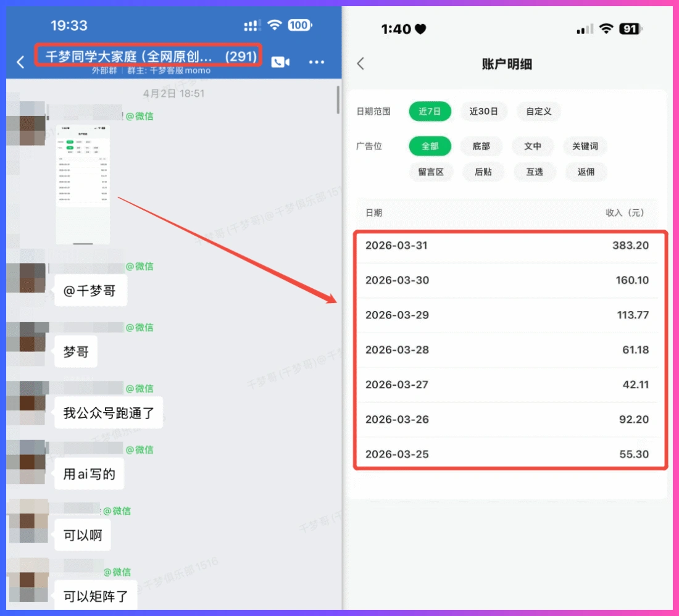The image size is (679, 616).
Task: Tap battery 91 indicator in right status bar
Action: tap(630, 29)
